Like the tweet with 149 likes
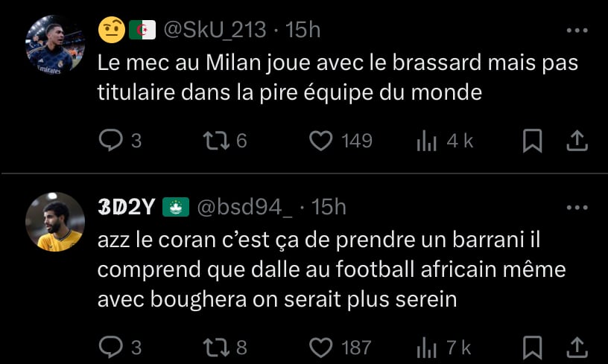This screenshot has height=364, width=608. click(320, 141)
